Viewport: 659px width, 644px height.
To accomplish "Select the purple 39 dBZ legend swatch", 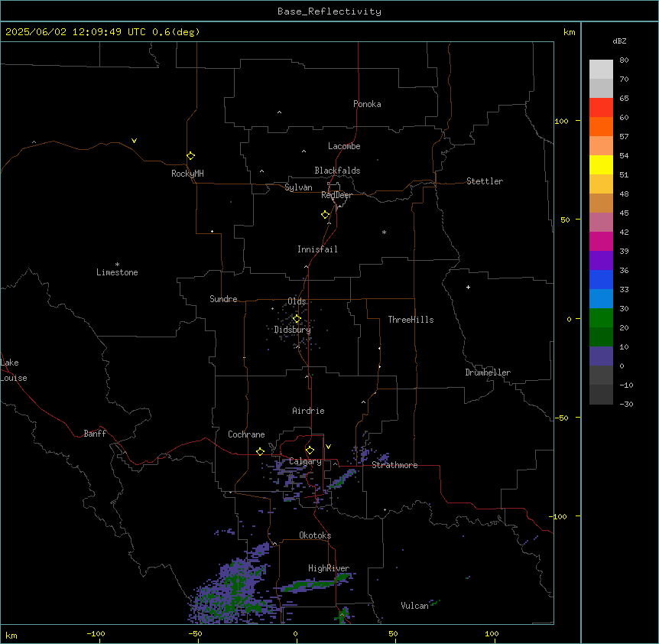I will point(601,260).
